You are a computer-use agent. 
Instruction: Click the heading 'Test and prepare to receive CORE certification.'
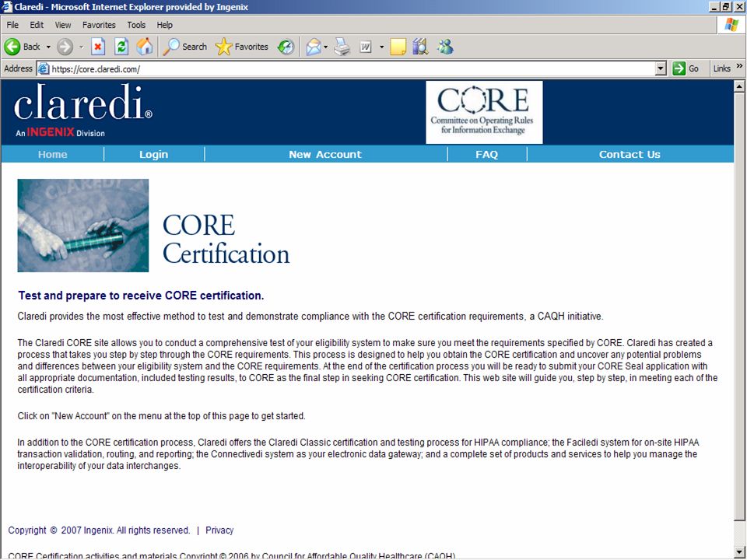pyautogui.click(x=141, y=296)
